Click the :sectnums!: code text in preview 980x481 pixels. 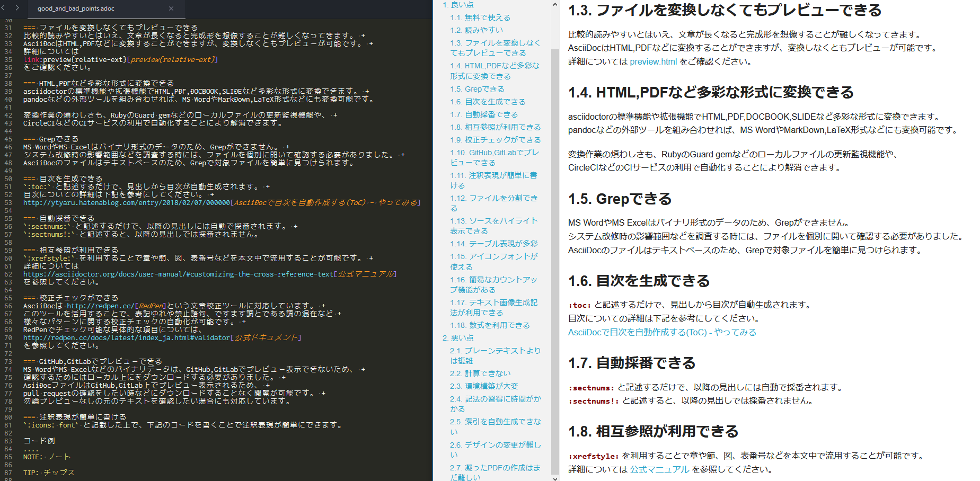tap(594, 401)
